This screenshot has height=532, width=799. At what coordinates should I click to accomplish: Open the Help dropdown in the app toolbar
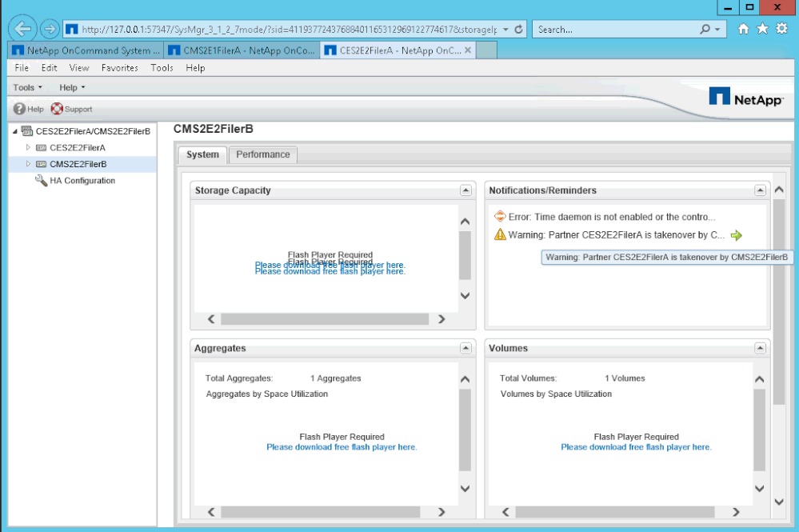72,88
